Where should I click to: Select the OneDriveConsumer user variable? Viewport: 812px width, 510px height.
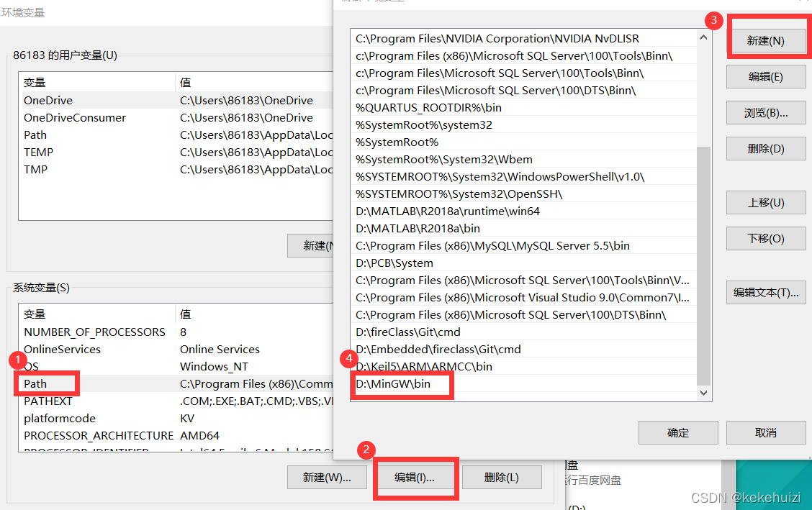(x=176, y=117)
